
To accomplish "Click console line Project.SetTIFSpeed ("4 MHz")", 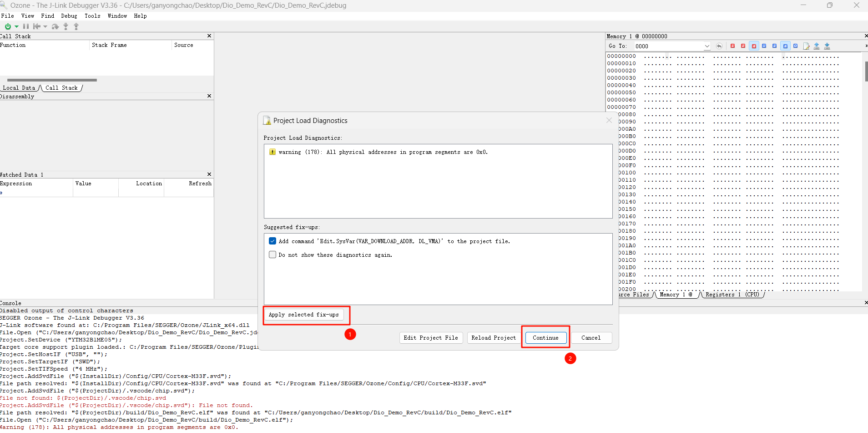I will [x=54, y=369].
